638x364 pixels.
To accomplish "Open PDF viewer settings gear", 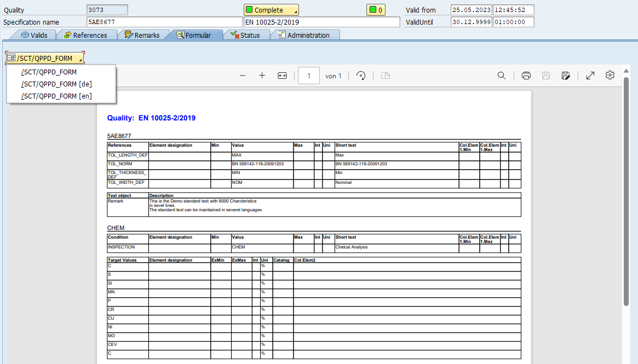I will (x=610, y=76).
